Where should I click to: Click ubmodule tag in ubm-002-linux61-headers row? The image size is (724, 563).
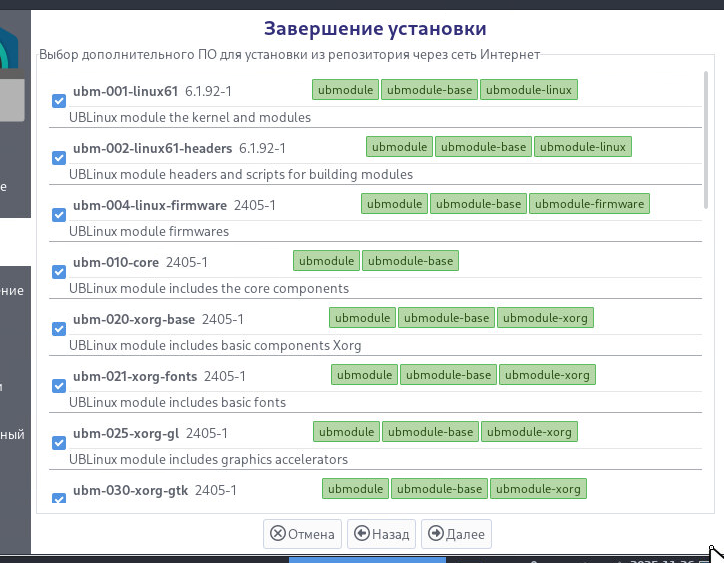399,147
